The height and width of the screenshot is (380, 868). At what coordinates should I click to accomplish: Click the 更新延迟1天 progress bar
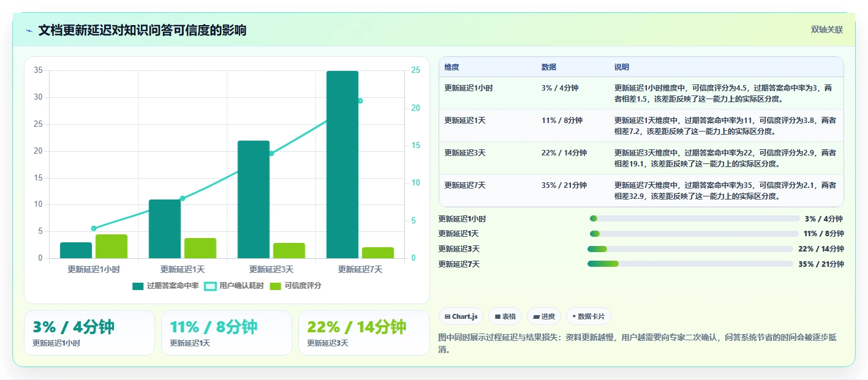[693, 234]
